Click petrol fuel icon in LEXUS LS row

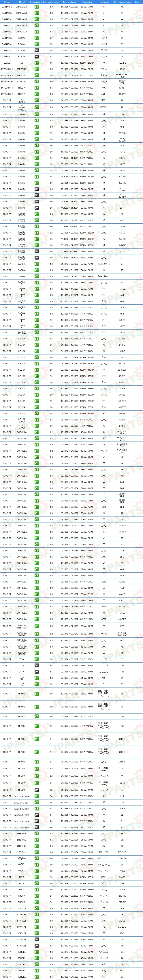click(x=37, y=63)
